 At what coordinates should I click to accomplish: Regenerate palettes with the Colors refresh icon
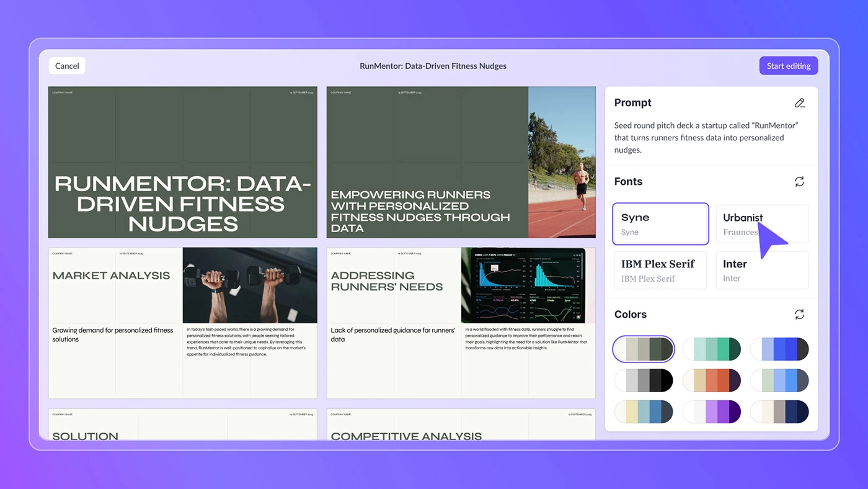(800, 315)
